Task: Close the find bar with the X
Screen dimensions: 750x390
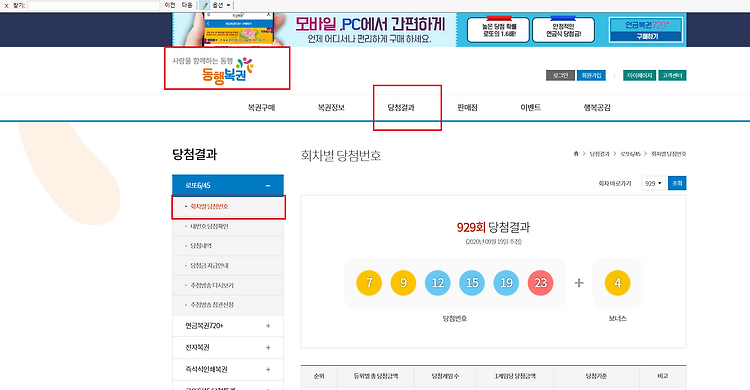Action: click(6, 6)
